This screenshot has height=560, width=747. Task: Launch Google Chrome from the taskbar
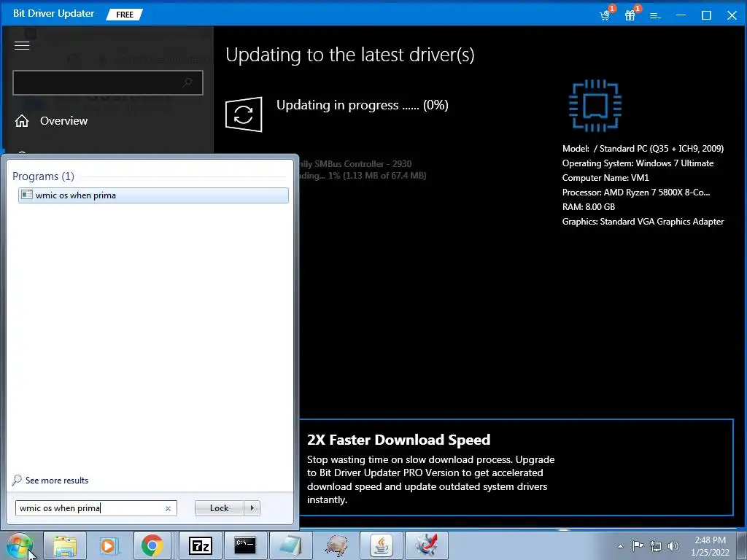(152, 545)
